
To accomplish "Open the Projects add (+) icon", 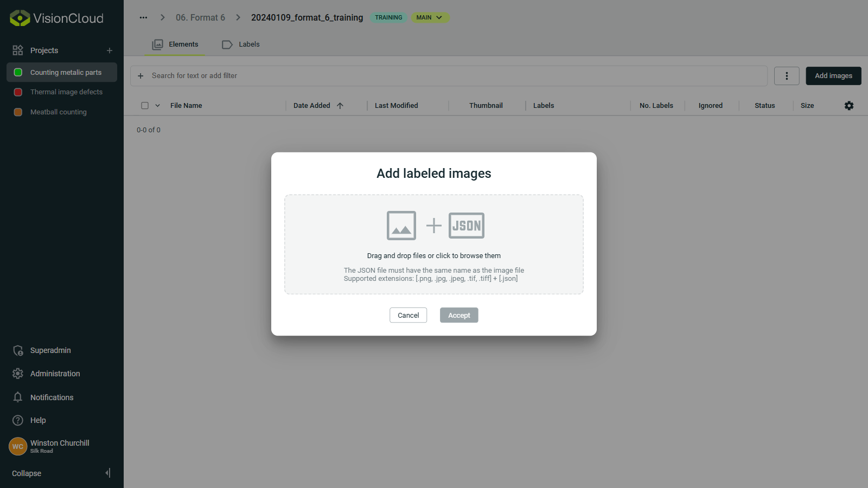I will coord(109,50).
